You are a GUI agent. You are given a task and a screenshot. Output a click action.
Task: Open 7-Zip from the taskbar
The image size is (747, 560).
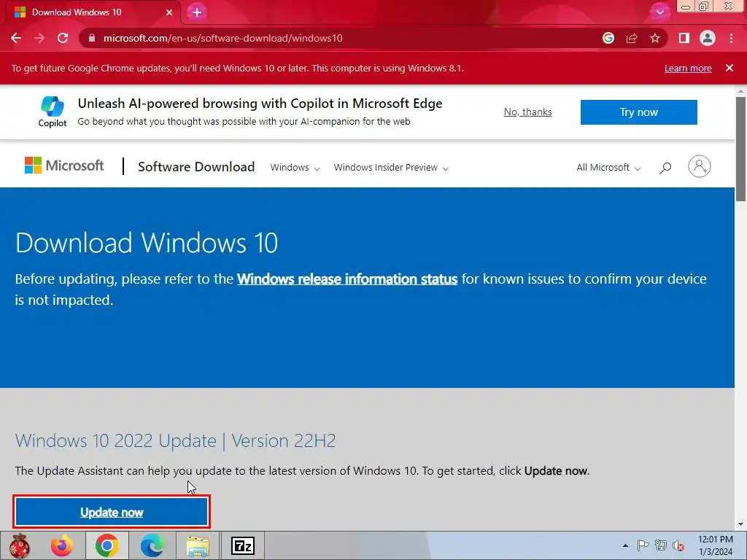click(243, 545)
